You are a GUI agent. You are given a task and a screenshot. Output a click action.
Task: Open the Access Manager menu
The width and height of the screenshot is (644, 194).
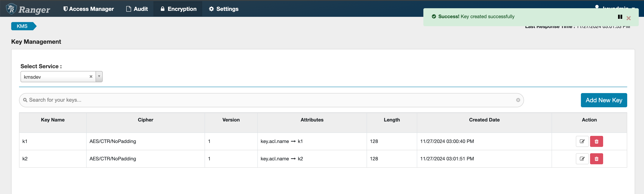(x=88, y=9)
